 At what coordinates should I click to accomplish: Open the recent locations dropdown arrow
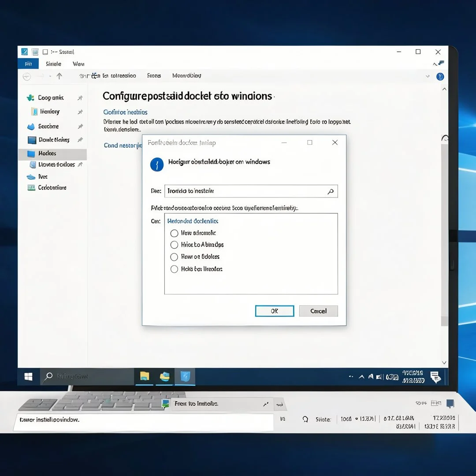coord(50,76)
